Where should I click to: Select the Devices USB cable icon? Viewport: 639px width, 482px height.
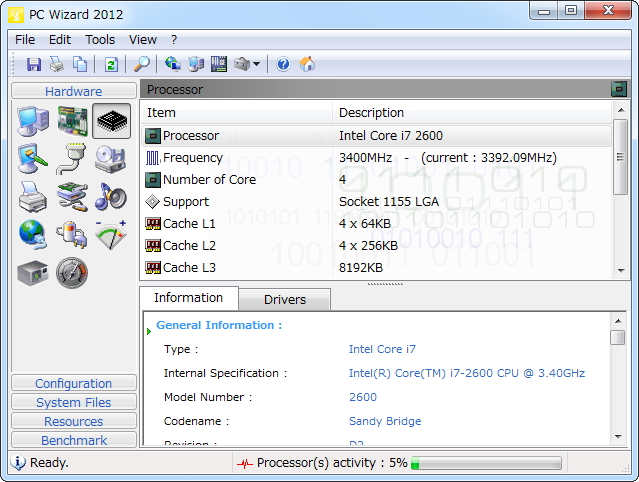coord(72,197)
